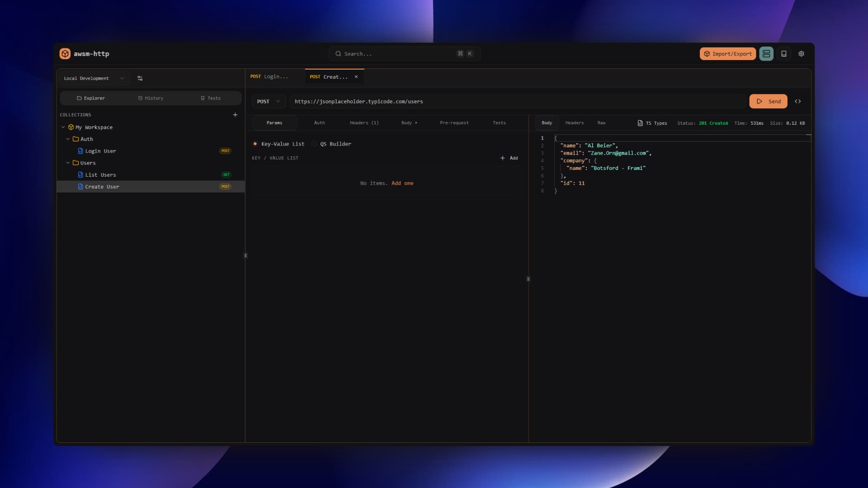Viewport: 868px width, 488px height.
Task: Click the Add one link
Action: 402,183
